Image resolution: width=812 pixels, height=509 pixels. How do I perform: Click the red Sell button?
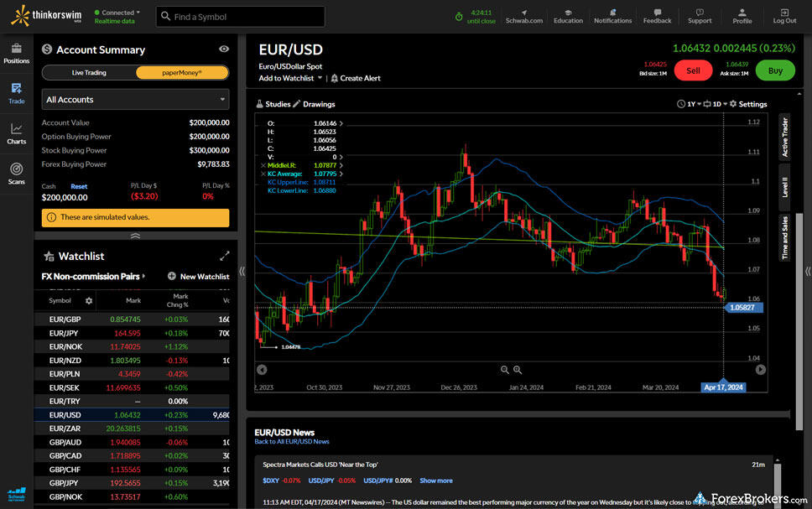click(693, 70)
